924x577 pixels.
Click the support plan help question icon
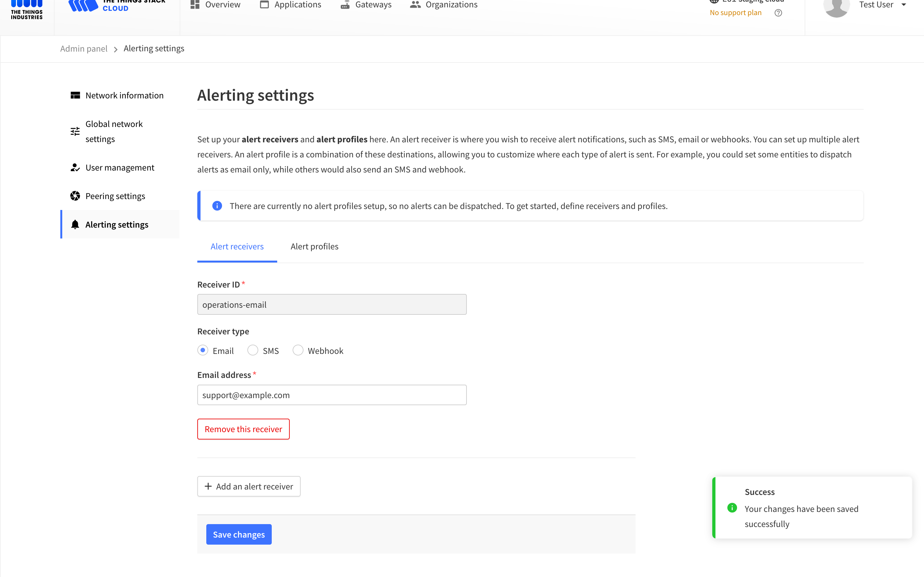point(778,13)
